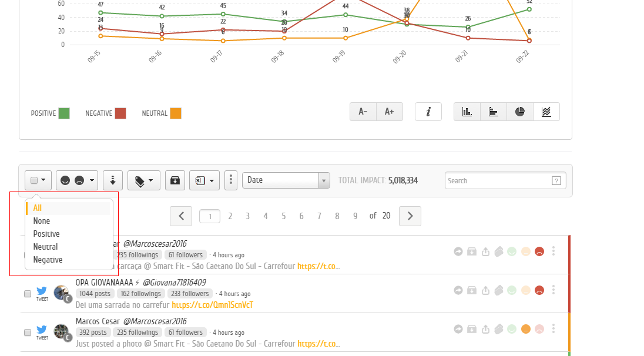
Task: Switch to vertical bar chart view
Action: pyautogui.click(x=467, y=112)
